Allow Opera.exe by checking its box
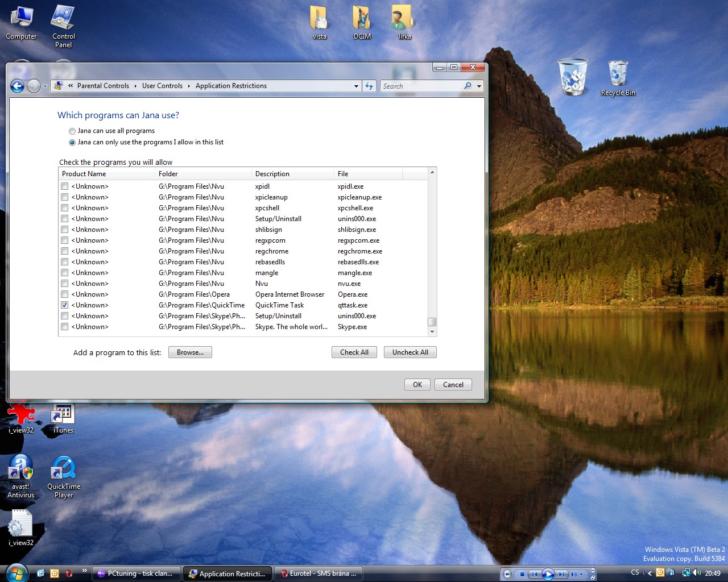This screenshot has height=582, width=728. coord(65,294)
